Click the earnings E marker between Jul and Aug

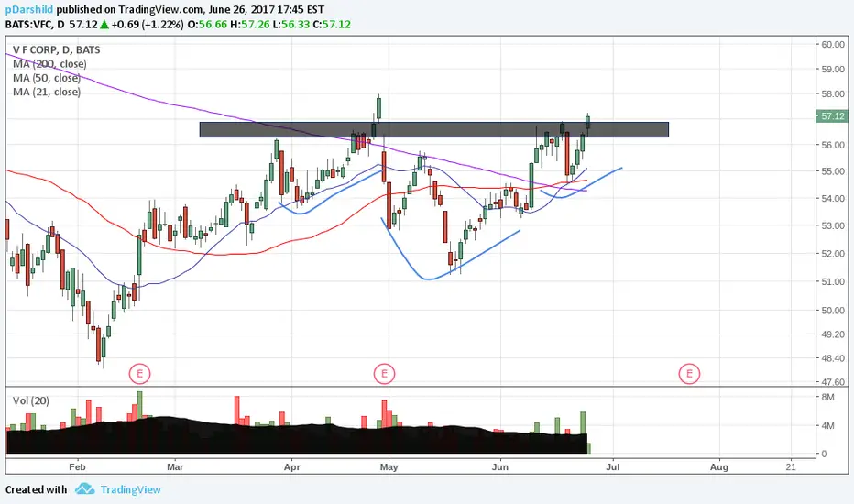(689, 374)
